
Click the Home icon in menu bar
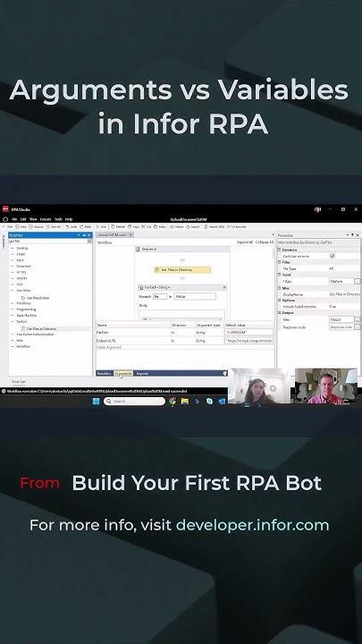pos(5,219)
